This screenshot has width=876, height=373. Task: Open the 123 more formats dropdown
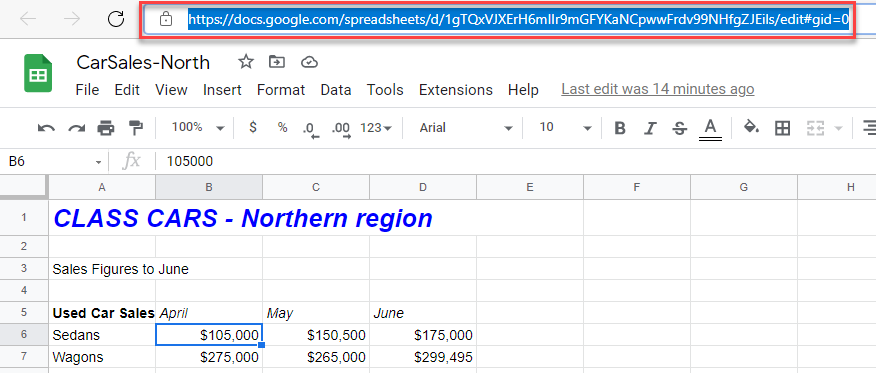pos(376,128)
